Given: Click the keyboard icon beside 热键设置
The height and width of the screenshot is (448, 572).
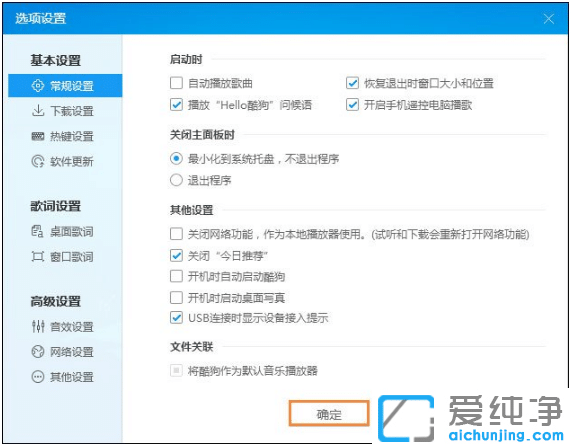Looking at the screenshot, I should 38,136.
